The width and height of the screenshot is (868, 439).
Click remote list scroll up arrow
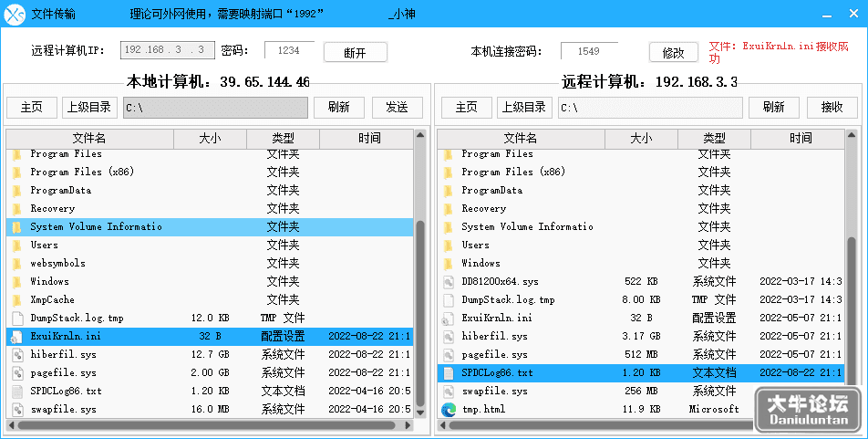[852, 135]
